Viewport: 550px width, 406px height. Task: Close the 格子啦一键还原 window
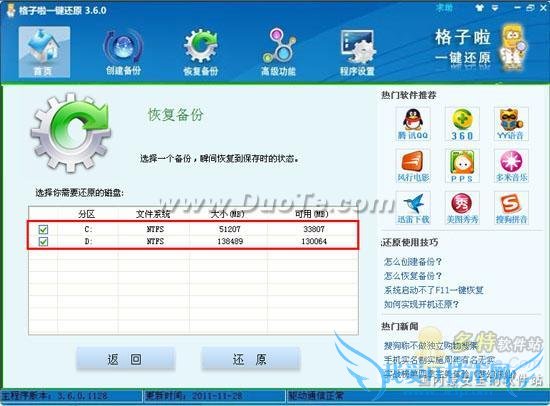[544, 8]
